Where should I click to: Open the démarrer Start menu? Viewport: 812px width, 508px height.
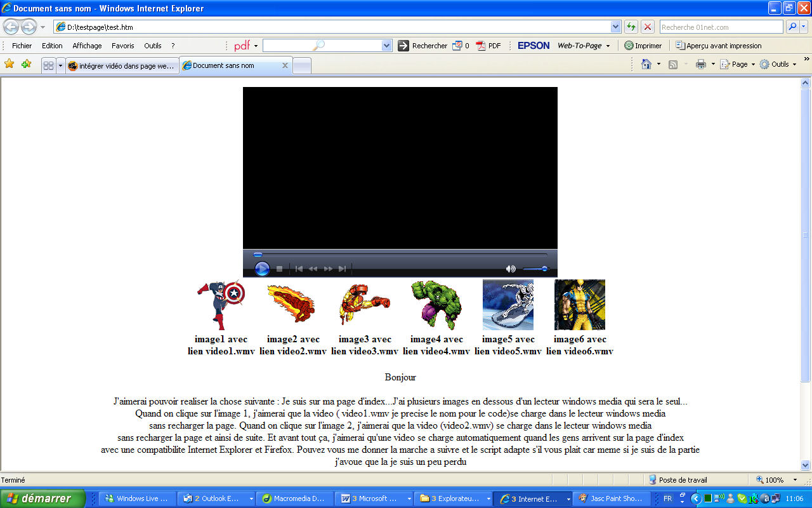[42, 498]
